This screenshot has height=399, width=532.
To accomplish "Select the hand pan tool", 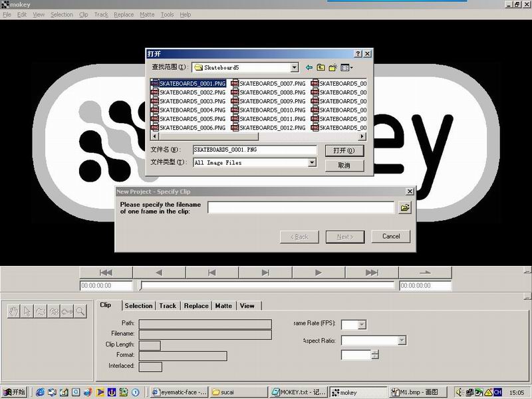I will (x=13, y=311).
